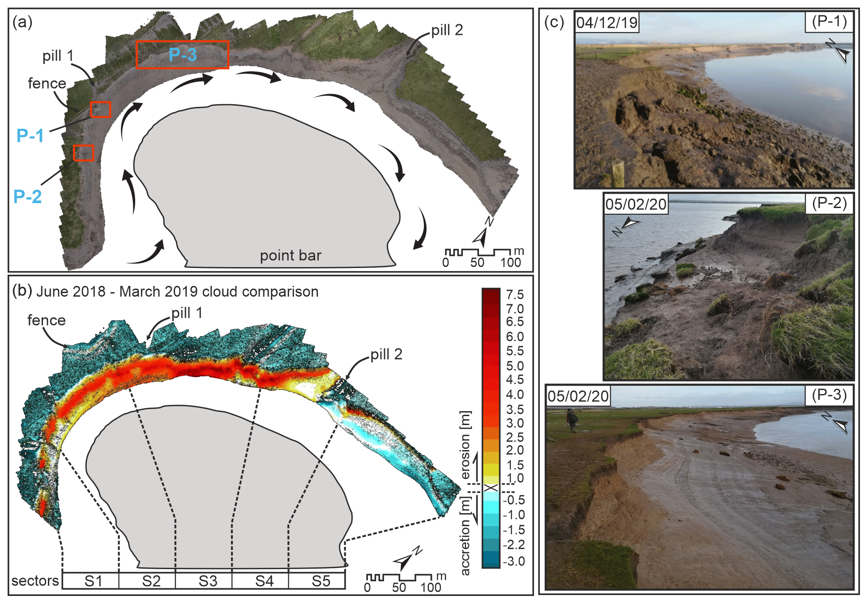Click the blue P-1 label
The image size is (868, 604).
coord(30,136)
